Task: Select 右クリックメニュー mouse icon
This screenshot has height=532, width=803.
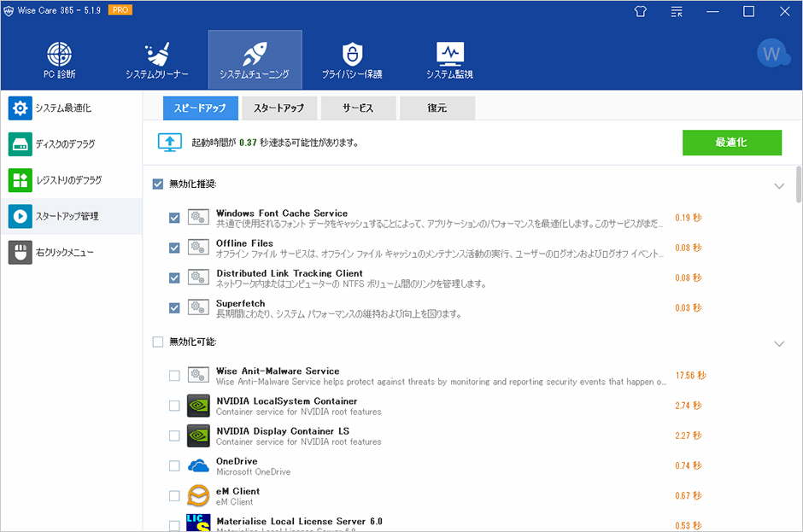Action: pos(20,253)
